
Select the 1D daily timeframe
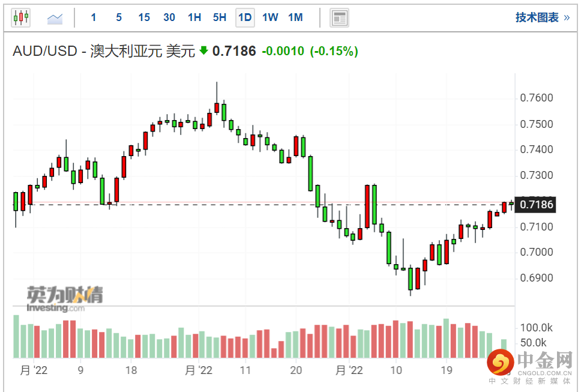245,17
